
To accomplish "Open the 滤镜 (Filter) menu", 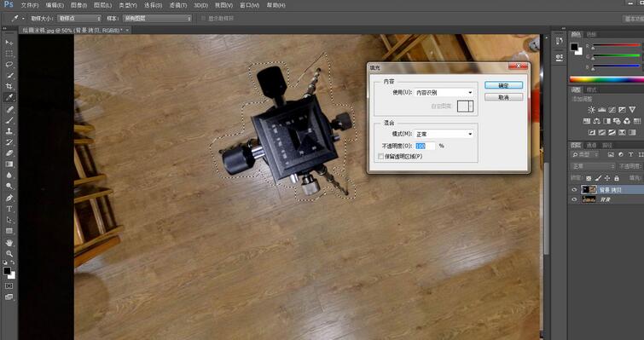I will pyautogui.click(x=177, y=5).
